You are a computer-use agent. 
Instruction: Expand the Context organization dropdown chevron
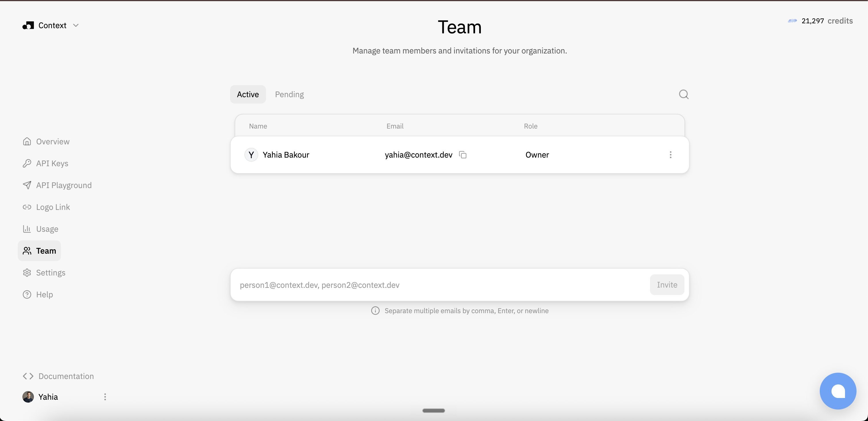pyautogui.click(x=76, y=26)
